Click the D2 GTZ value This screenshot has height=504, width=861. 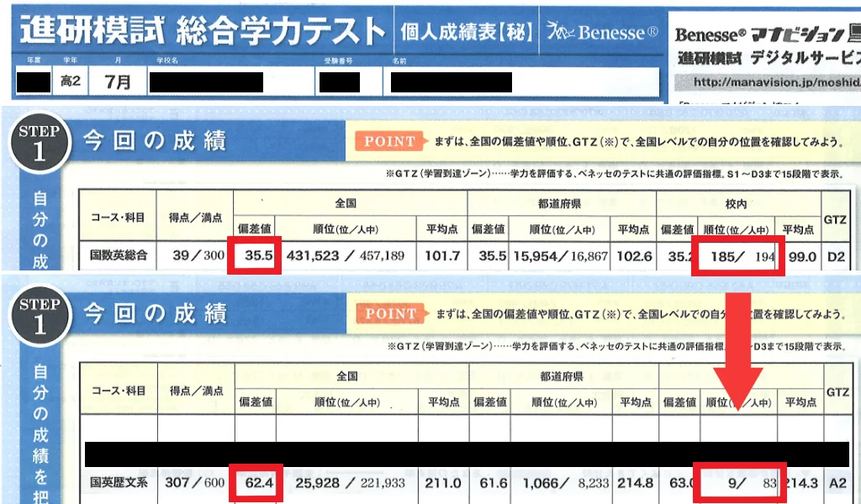pos(836,257)
